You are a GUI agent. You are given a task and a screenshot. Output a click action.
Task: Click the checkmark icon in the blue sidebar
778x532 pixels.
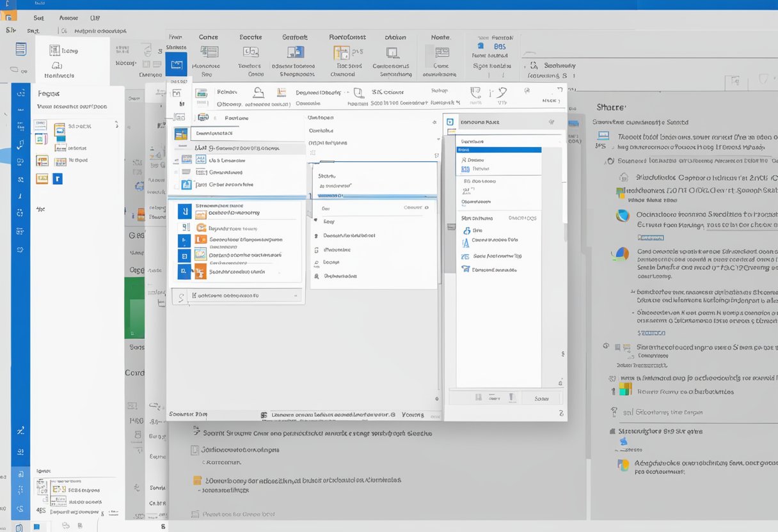(x=20, y=145)
